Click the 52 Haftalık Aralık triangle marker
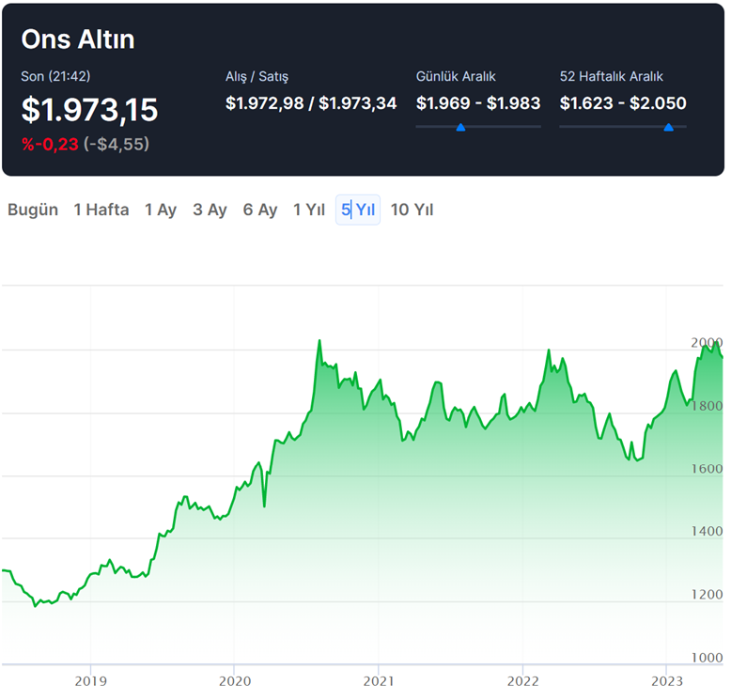 [668, 127]
